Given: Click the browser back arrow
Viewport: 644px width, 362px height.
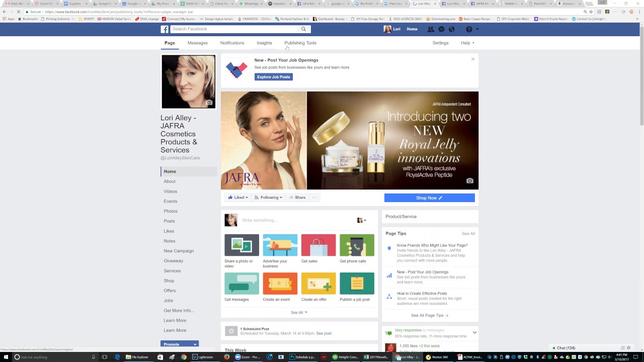Looking at the screenshot, I should (5, 12).
